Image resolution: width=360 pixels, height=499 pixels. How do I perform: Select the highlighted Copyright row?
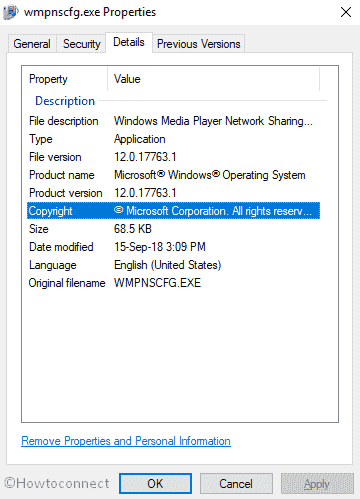[173, 211]
